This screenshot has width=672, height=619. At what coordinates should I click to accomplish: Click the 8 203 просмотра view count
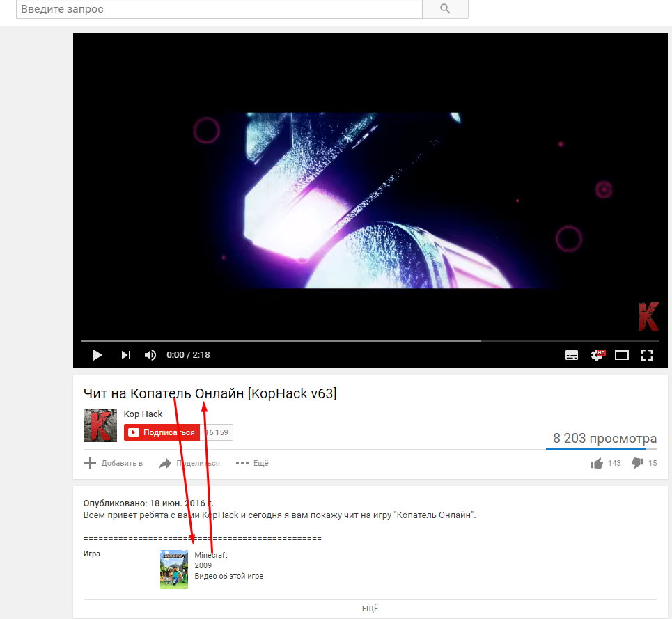pyautogui.click(x=604, y=438)
